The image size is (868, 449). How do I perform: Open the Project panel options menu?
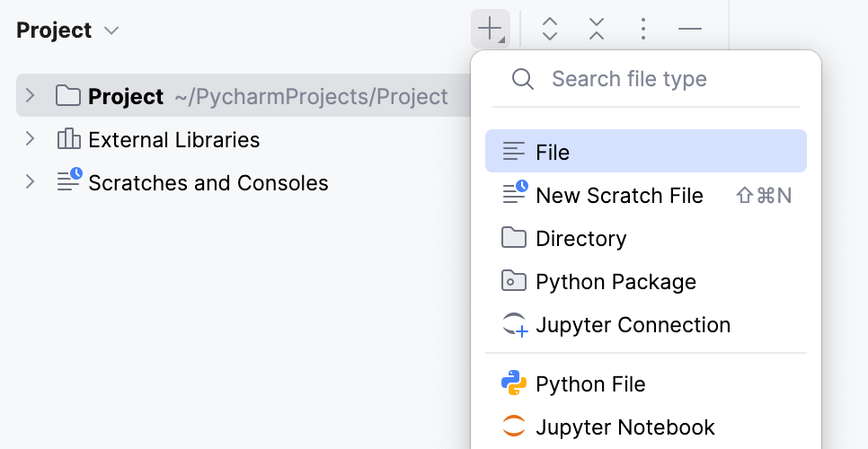click(642, 30)
